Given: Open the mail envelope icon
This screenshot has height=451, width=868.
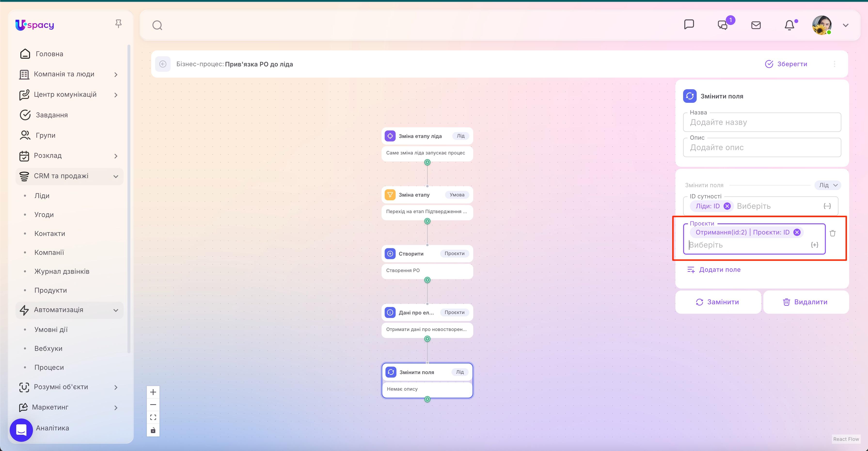Looking at the screenshot, I should point(756,25).
